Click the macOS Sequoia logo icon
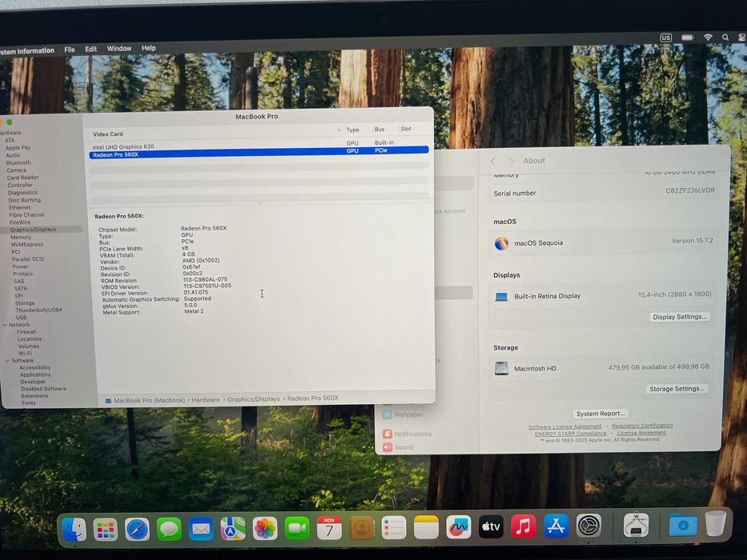Screen dimensions: 747x560 [x=501, y=243]
